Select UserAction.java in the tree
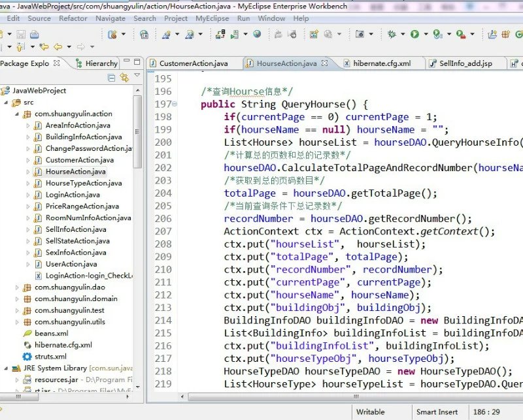 tap(71, 264)
